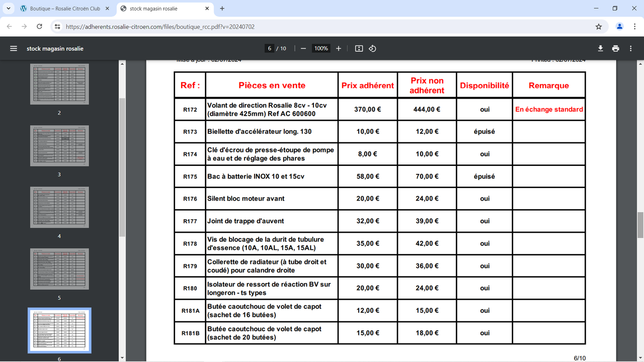Open page 3 thumbnail
This screenshot has height=362, width=644.
pyautogui.click(x=59, y=146)
